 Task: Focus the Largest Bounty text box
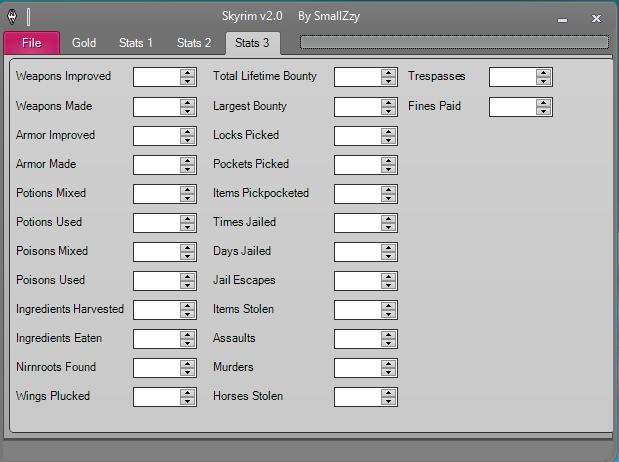(357, 106)
